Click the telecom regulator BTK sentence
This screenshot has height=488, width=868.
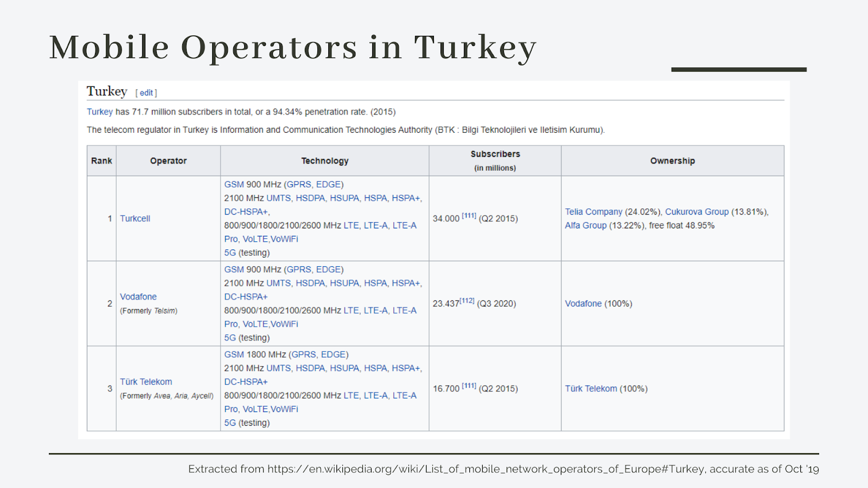(346, 130)
